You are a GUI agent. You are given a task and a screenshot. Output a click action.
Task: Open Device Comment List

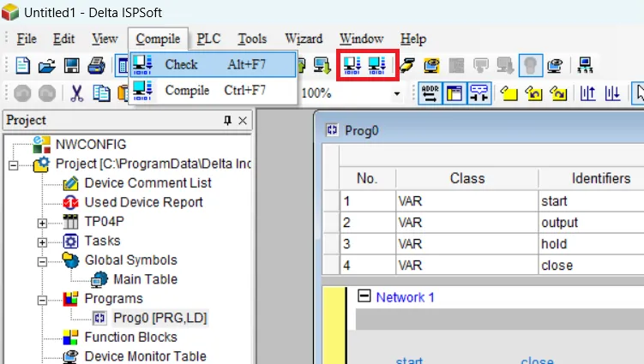[147, 182]
